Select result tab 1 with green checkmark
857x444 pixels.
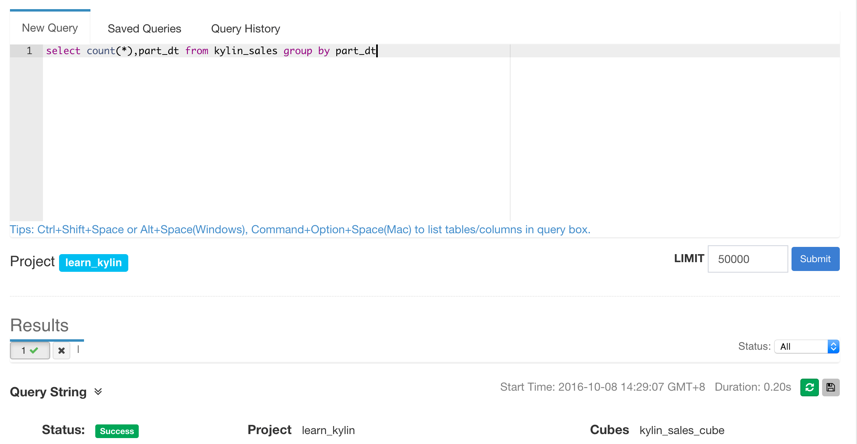coord(30,351)
